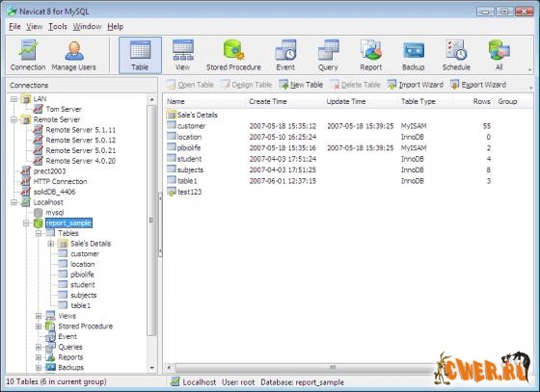
Task: Collapse the Tables node in tree
Action: coord(39,233)
